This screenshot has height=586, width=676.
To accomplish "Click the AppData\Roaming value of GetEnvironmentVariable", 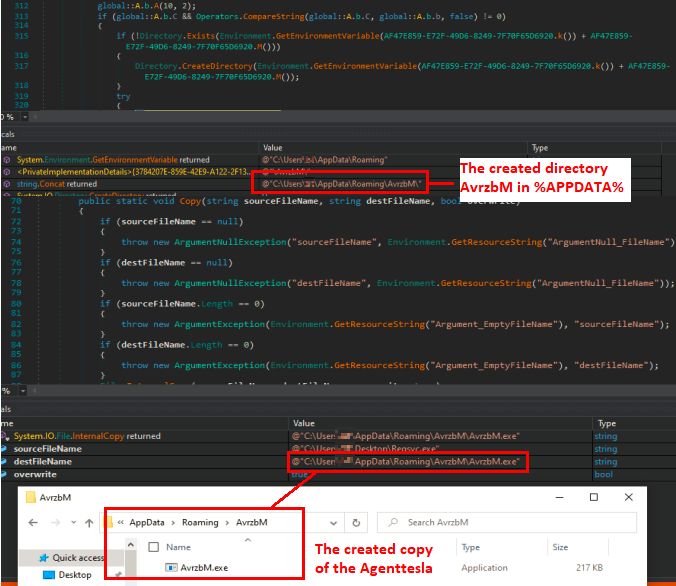I will click(x=325, y=160).
